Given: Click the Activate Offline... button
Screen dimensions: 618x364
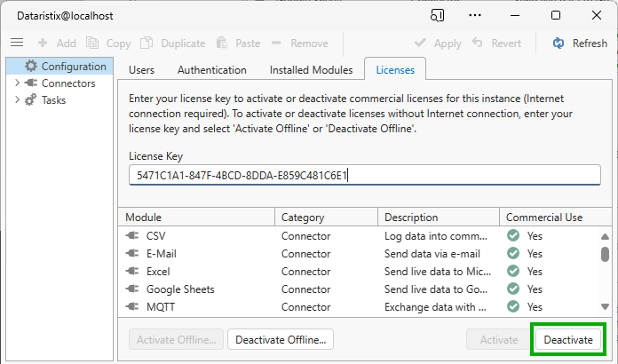Looking at the screenshot, I should click(x=176, y=339).
